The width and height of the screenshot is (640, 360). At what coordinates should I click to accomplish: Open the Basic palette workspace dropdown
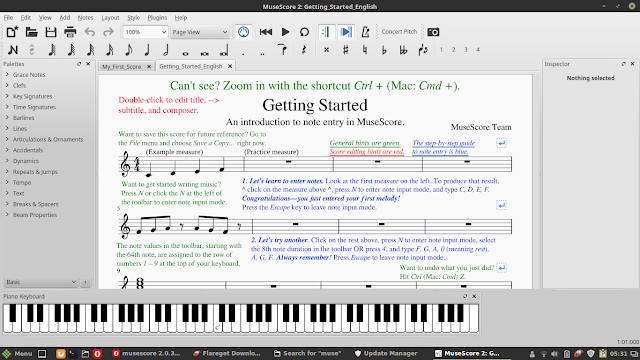[41, 282]
